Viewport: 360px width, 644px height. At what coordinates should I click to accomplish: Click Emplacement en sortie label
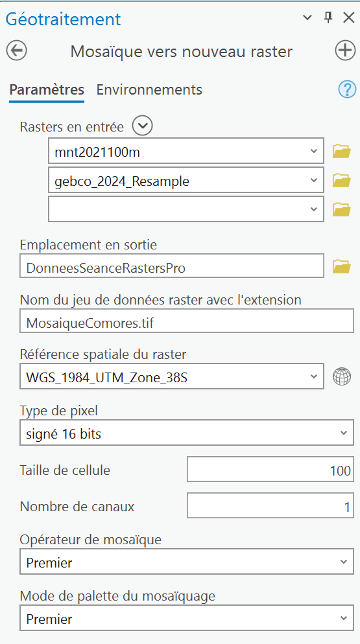[88, 245]
